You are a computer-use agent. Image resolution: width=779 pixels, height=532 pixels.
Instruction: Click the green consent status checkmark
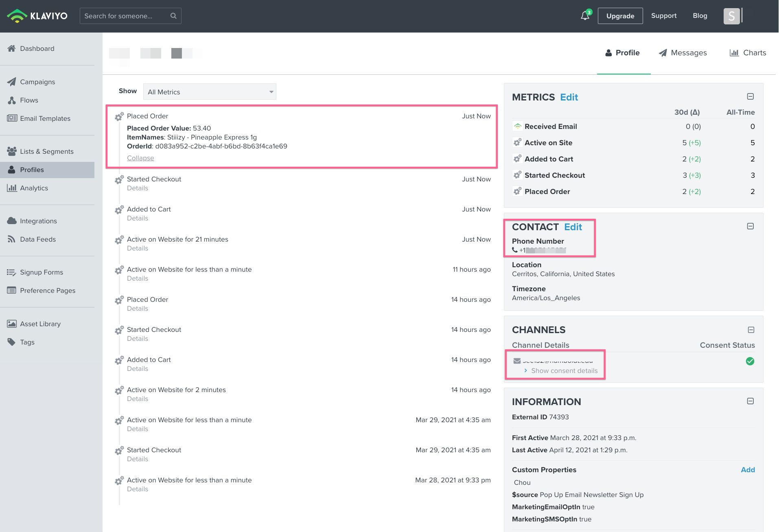click(x=750, y=361)
